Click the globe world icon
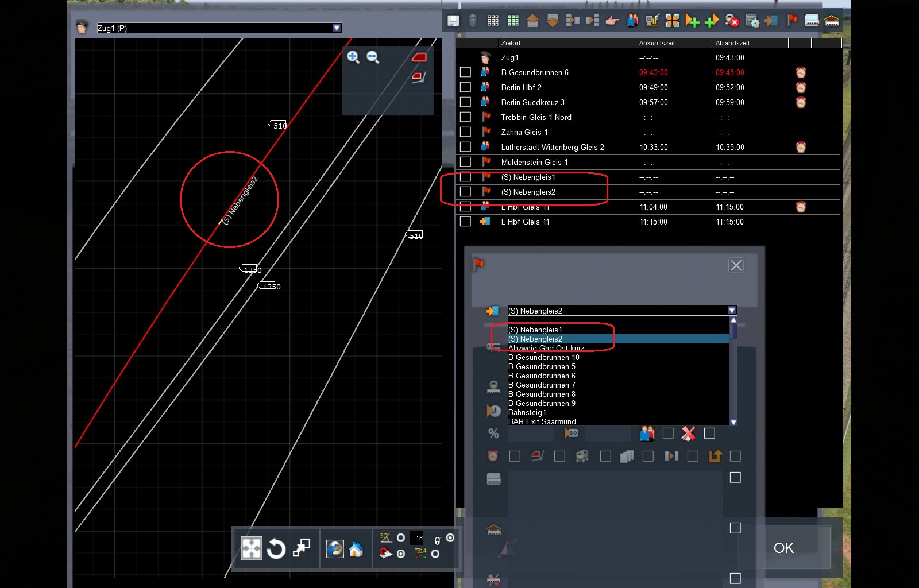The height and width of the screenshot is (588, 919). pos(335,549)
